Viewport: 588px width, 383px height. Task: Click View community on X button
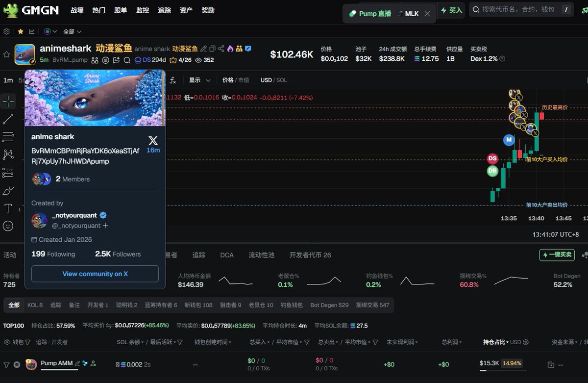click(95, 274)
